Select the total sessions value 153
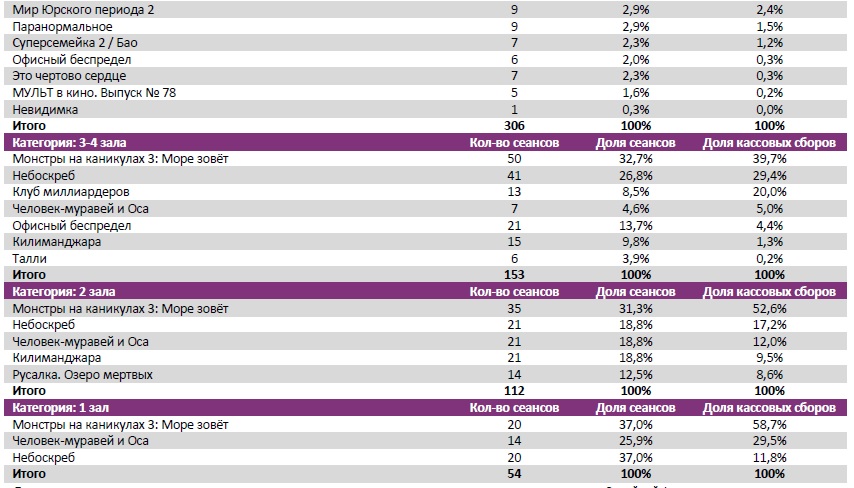This screenshot has width=854, height=488. (513, 275)
